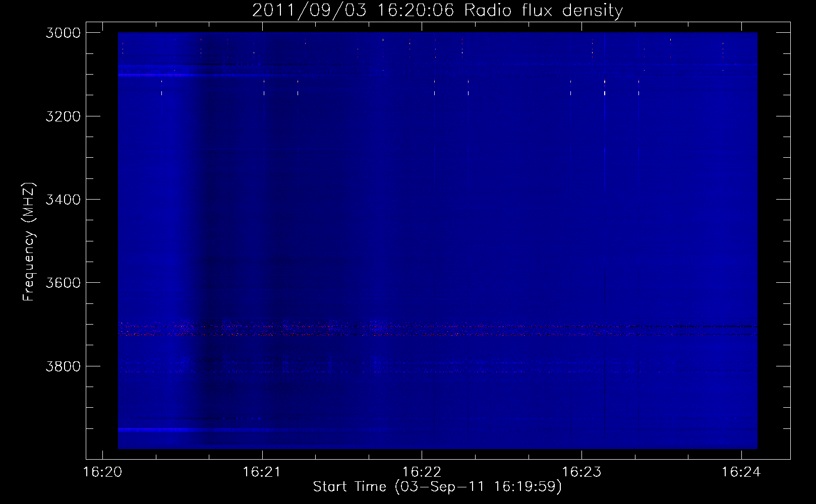This screenshot has width=816, height=504.
Task: Click the 3600 frequency axis label
Action: 63,283
